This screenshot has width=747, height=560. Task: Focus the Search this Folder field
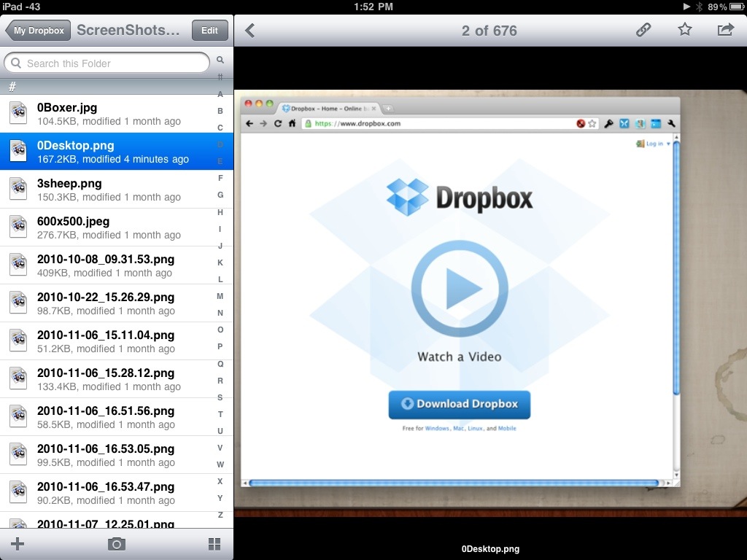tap(107, 63)
